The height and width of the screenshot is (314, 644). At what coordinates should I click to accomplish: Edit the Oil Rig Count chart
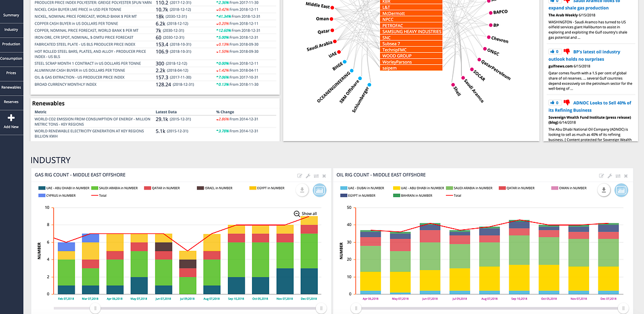coord(601,176)
